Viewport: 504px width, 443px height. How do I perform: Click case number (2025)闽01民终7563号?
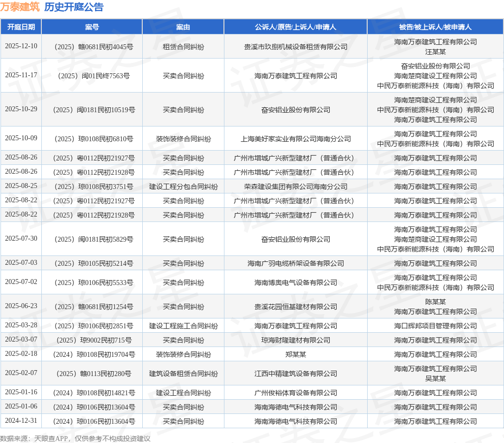point(93,76)
